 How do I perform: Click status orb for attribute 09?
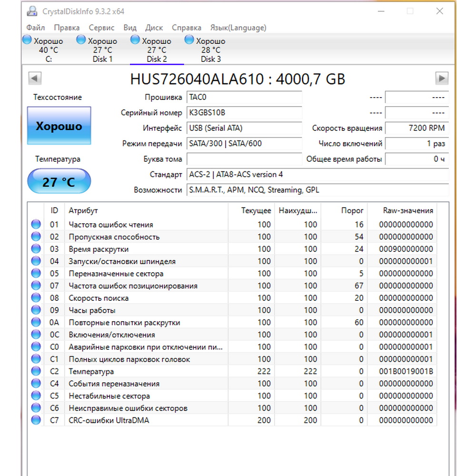36,310
